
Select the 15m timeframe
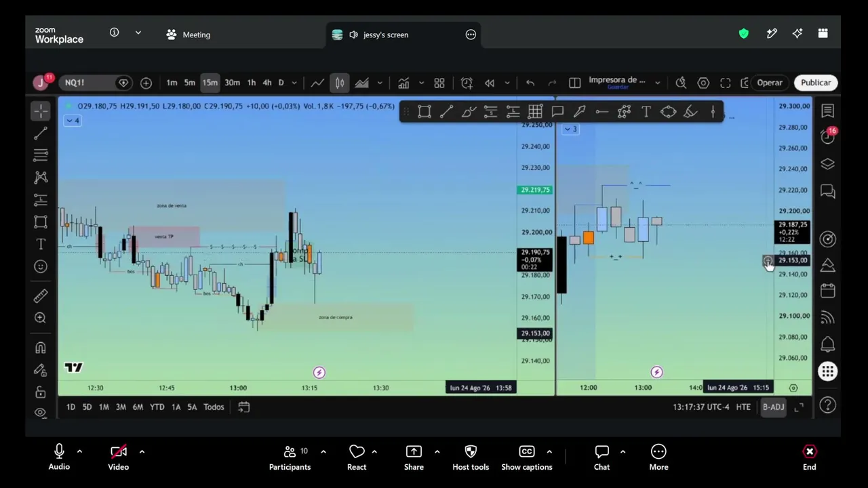(x=210, y=83)
